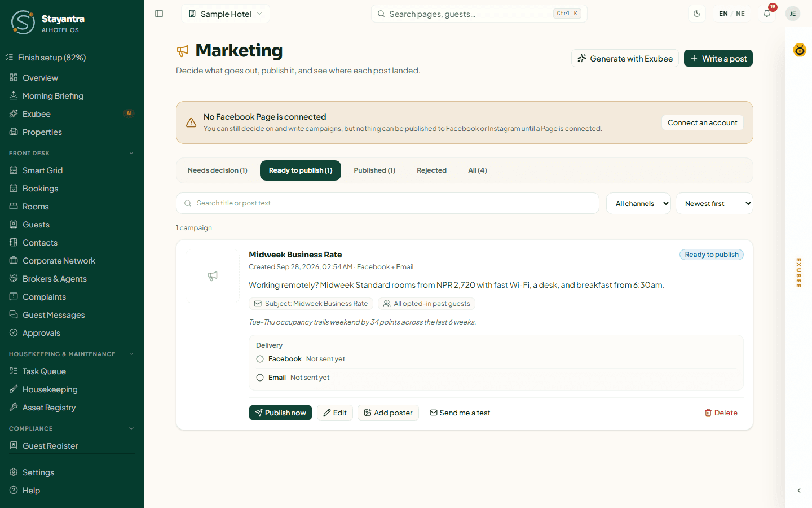Collapse the Compliance section
812x508 pixels.
tap(72, 428)
